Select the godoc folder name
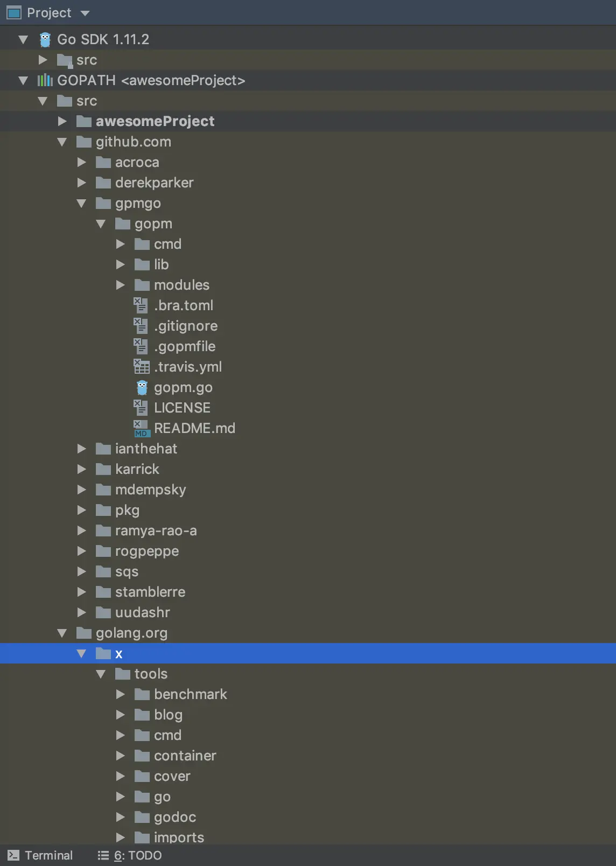Screen dimensions: 616x866 point(175,818)
